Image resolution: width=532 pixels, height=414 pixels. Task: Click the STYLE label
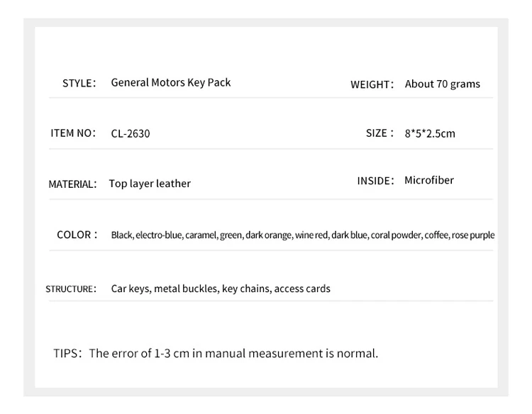coord(79,83)
